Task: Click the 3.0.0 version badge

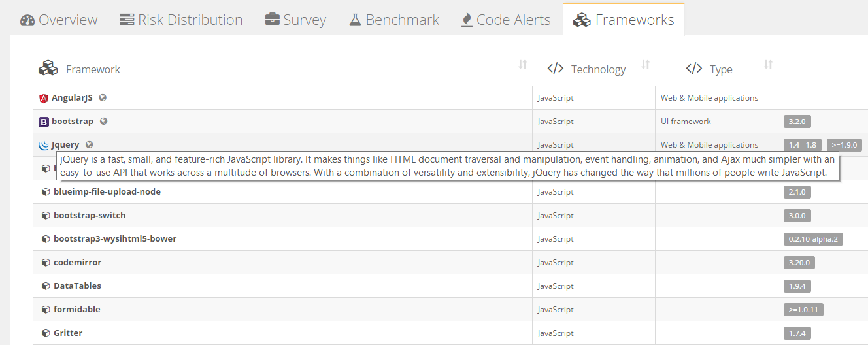Action: [797, 216]
